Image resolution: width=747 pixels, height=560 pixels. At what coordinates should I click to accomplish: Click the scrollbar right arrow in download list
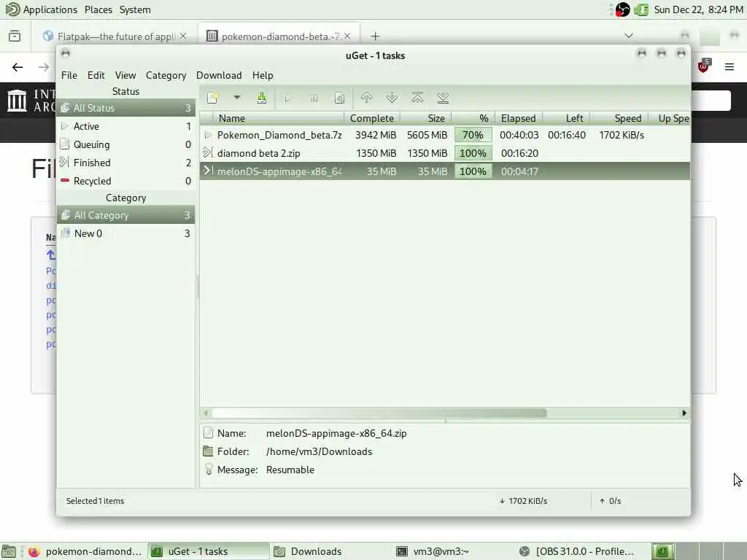(x=684, y=413)
